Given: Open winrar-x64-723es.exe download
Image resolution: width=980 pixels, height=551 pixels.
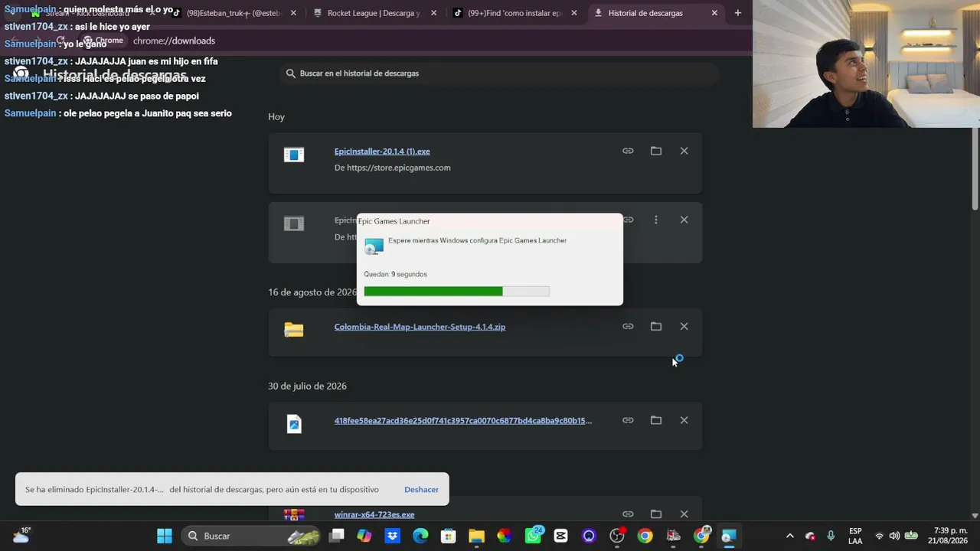Looking at the screenshot, I should click(374, 514).
